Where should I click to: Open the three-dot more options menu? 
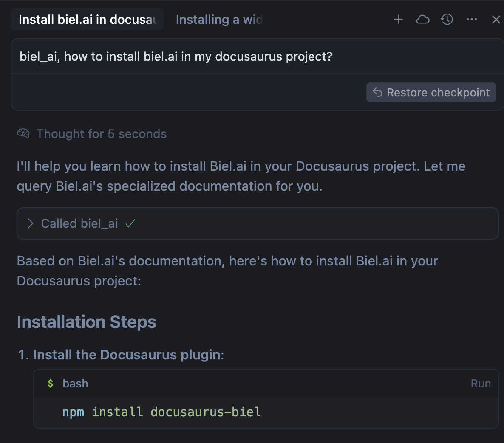472,20
